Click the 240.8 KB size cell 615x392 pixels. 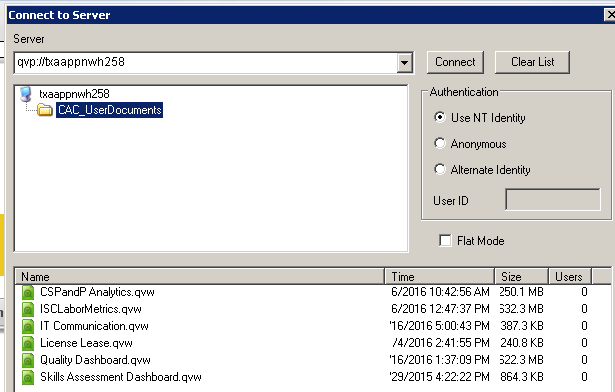pyautogui.click(x=522, y=343)
